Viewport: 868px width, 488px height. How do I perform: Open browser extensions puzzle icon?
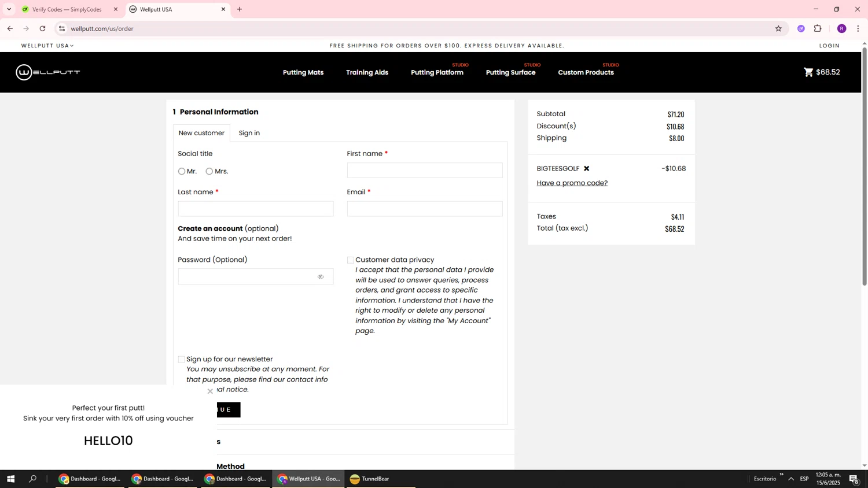pos(818,28)
